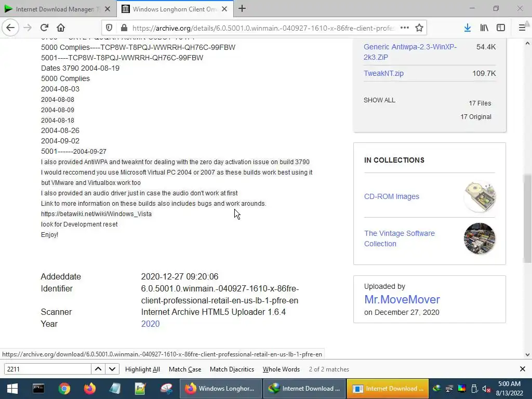532x399 pixels.
Task: Show site security padlock info
Action: [124, 28]
